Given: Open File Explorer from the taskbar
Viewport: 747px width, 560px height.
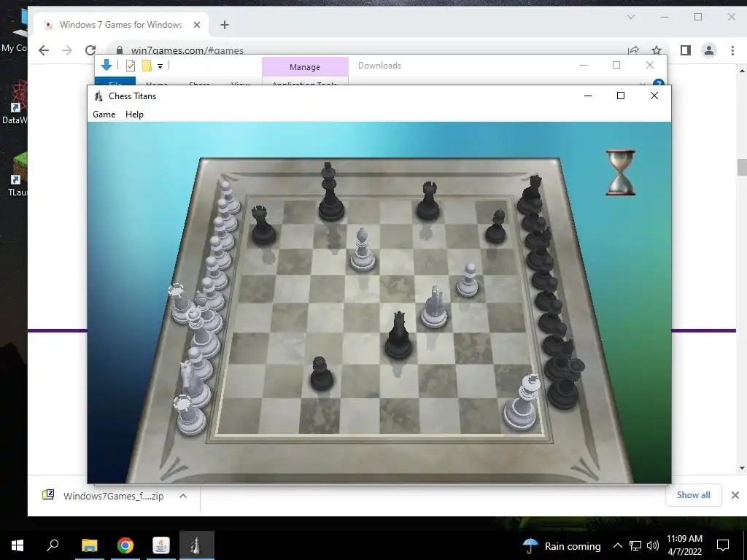Looking at the screenshot, I should 89,545.
